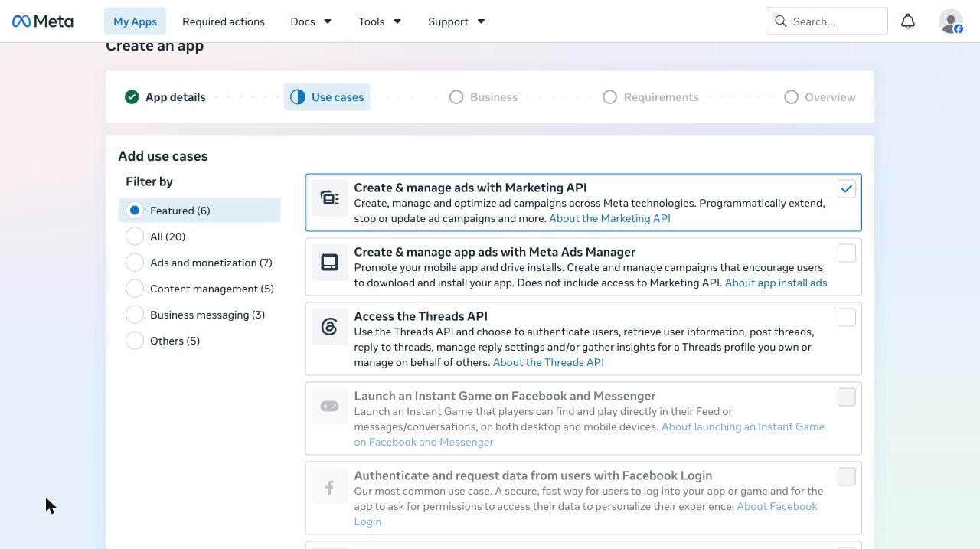Click the Create & manage ads with Marketing API title
The width and height of the screenshot is (980, 549).
pos(470,188)
